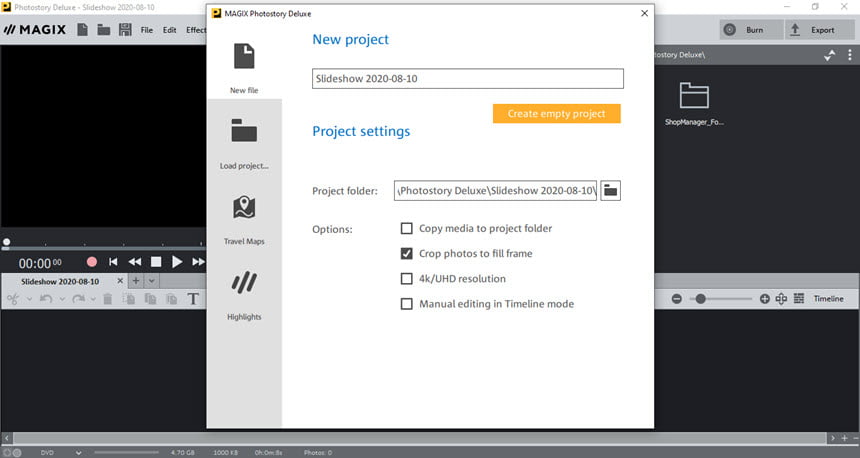860x458 pixels.
Task: Select the Slideshow 2020-08-10 project tab
Action: [60, 281]
